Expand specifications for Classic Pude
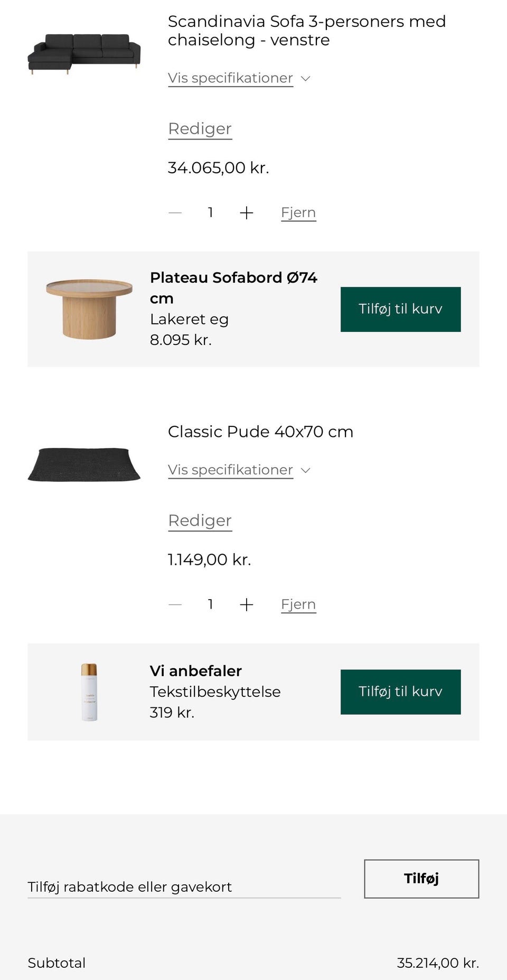 pos(230,470)
